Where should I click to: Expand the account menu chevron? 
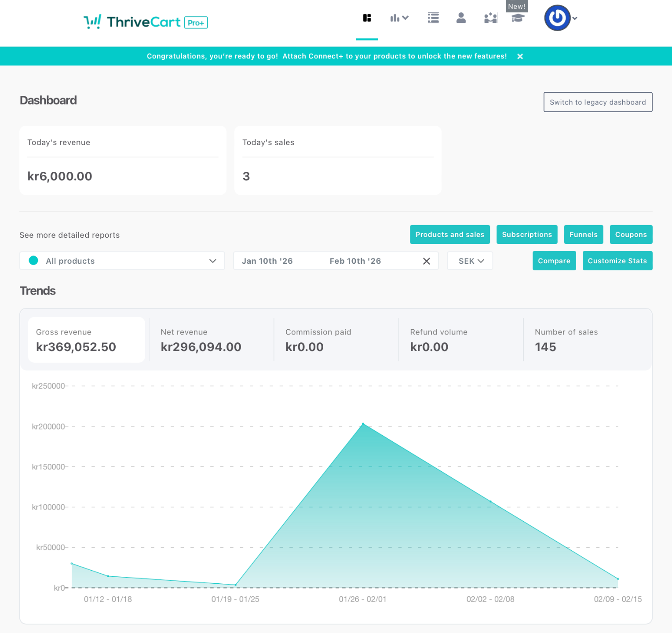tap(575, 18)
